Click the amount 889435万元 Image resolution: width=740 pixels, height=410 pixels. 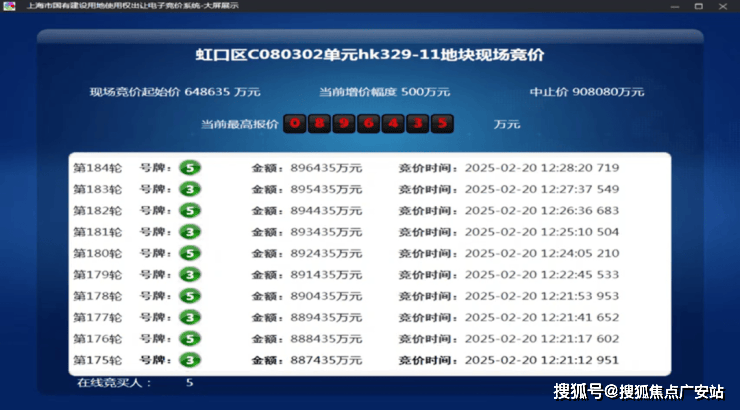(326, 318)
